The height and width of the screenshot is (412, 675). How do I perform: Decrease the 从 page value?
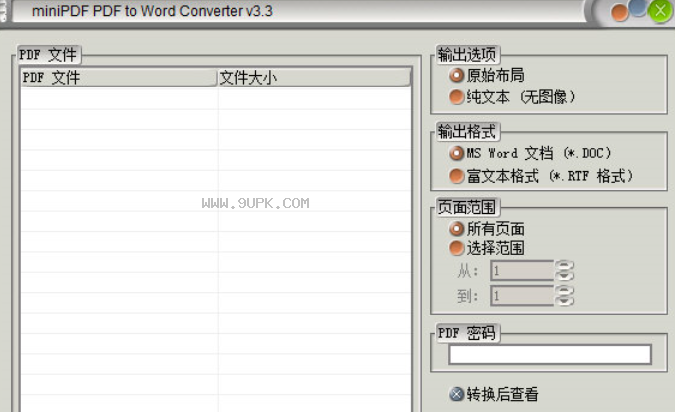tap(564, 276)
